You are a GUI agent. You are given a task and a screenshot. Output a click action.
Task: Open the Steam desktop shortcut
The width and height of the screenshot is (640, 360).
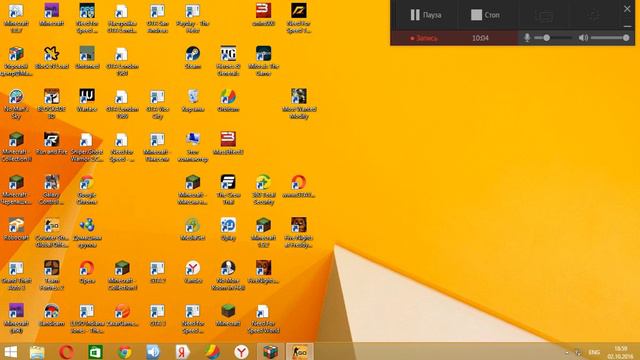[193, 57]
